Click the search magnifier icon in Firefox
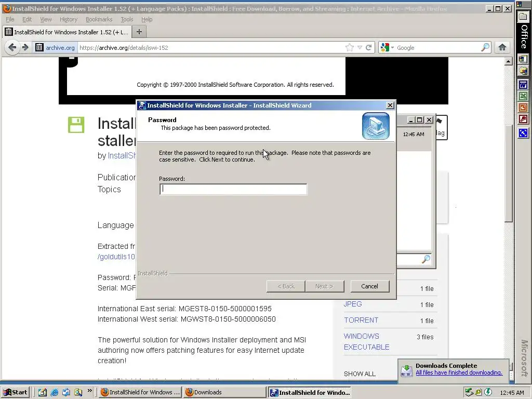 [486, 47]
